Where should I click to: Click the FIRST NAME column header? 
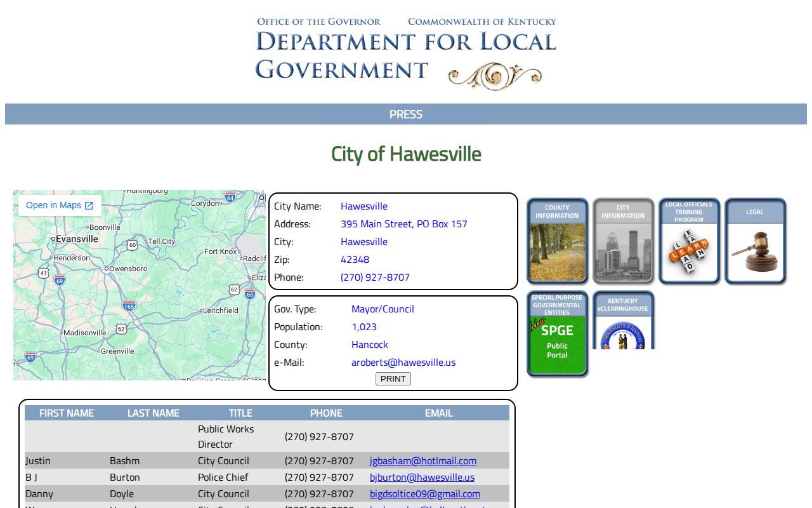tap(67, 413)
